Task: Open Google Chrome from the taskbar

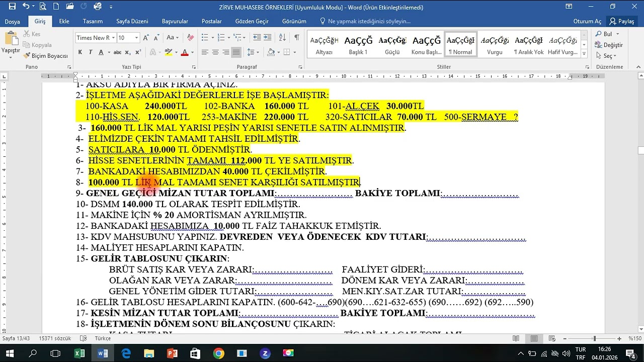Action: click(x=218, y=353)
